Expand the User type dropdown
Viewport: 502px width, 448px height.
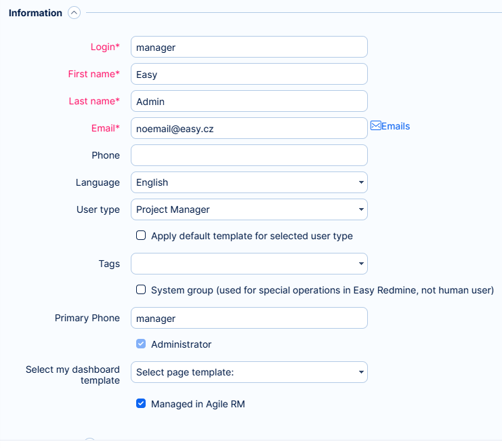click(249, 209)
